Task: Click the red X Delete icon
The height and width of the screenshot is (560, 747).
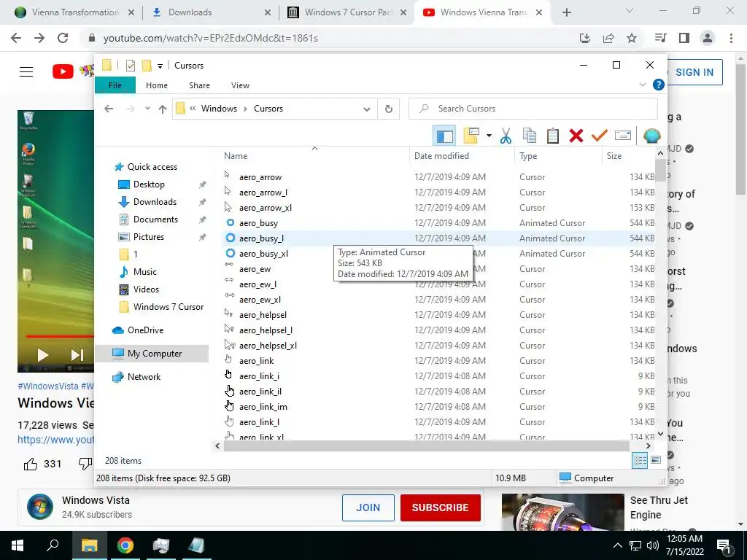Action: point(576,136)
